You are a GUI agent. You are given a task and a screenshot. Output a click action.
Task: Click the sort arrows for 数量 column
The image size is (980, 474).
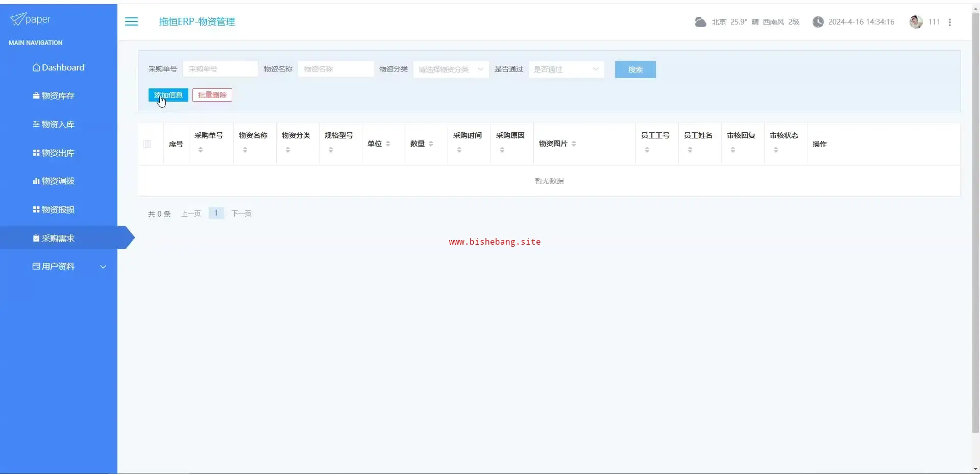(431, 144)
